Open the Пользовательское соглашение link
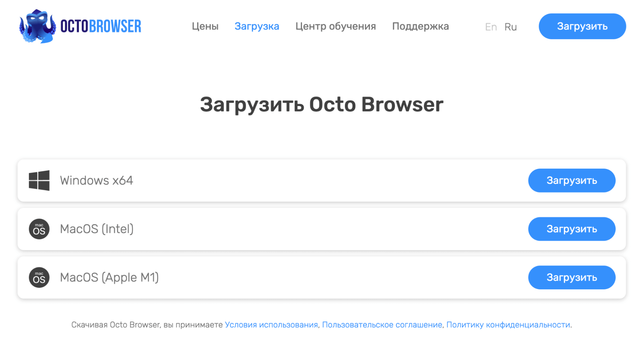644x339 pixels. pyautogui.click(x=382, y=324)
